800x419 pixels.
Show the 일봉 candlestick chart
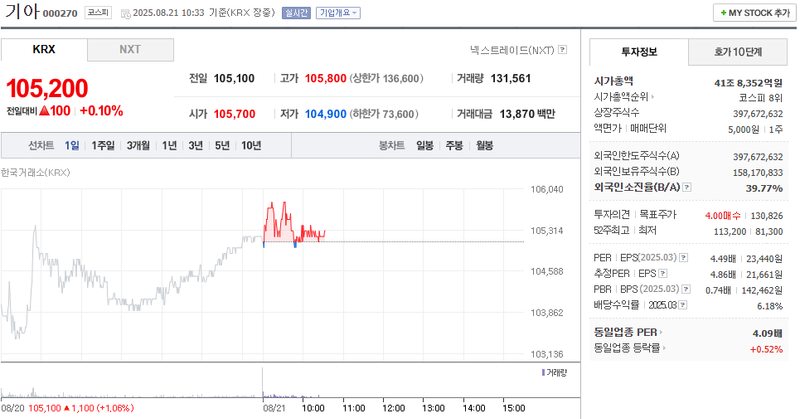pyautogui.click(x=424, y=145)
